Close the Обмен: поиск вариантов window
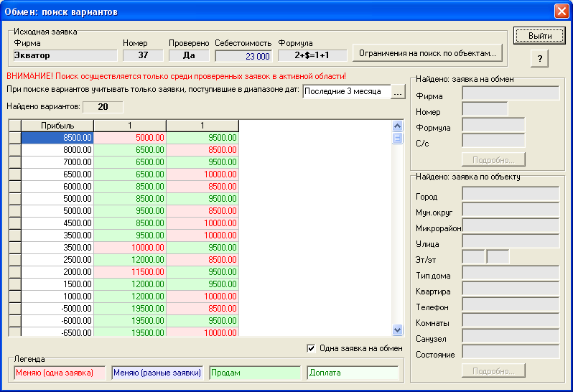The width and height of the screenshot is (573, 392). tap(562, 11)
